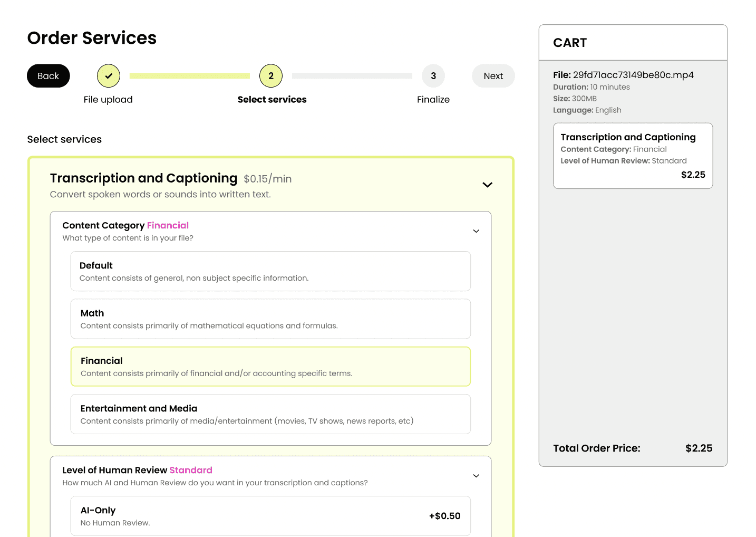Viewport: 756px width, 537px height.
Task: Click the progress bar between steps 2 and 3
Action: 352,76
